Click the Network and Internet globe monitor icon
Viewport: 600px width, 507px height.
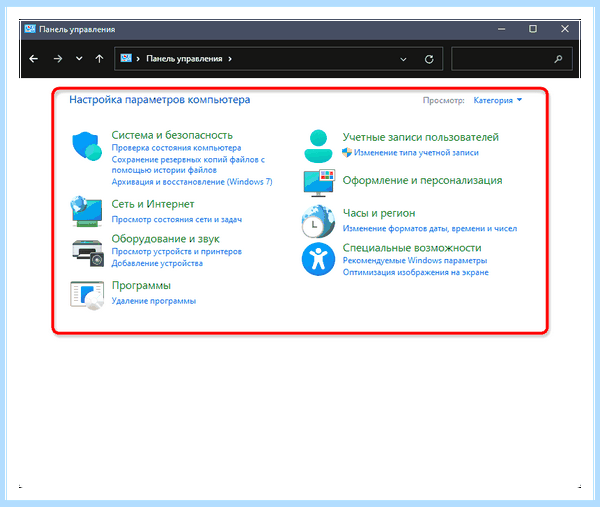[x=86, y=211]
